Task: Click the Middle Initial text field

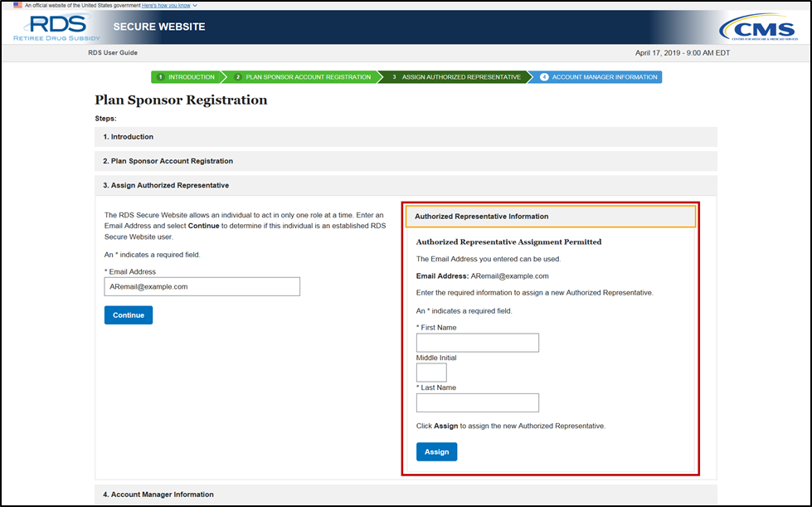Action: [431, 373]
